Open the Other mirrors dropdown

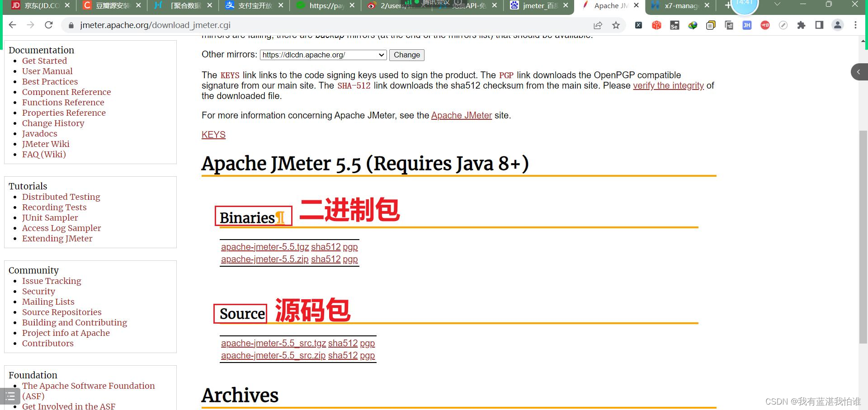(381, 55)
